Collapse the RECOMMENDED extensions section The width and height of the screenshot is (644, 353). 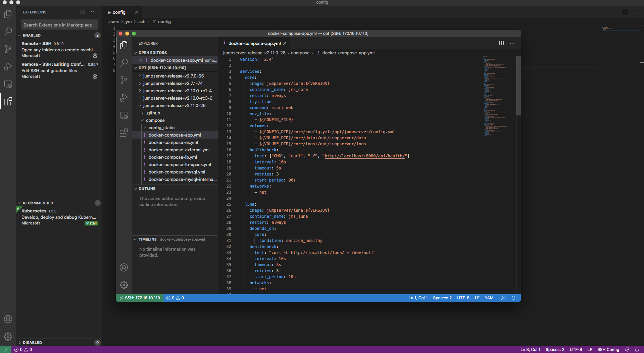pos(38,203)
